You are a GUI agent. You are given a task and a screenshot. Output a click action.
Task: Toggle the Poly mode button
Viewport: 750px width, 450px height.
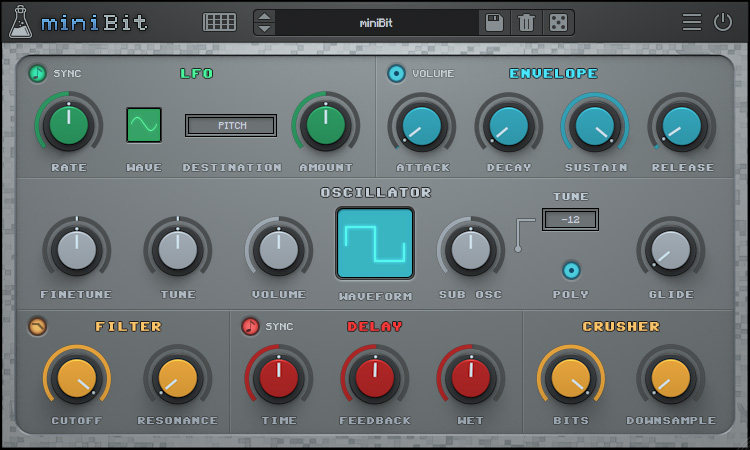point(571,271)
